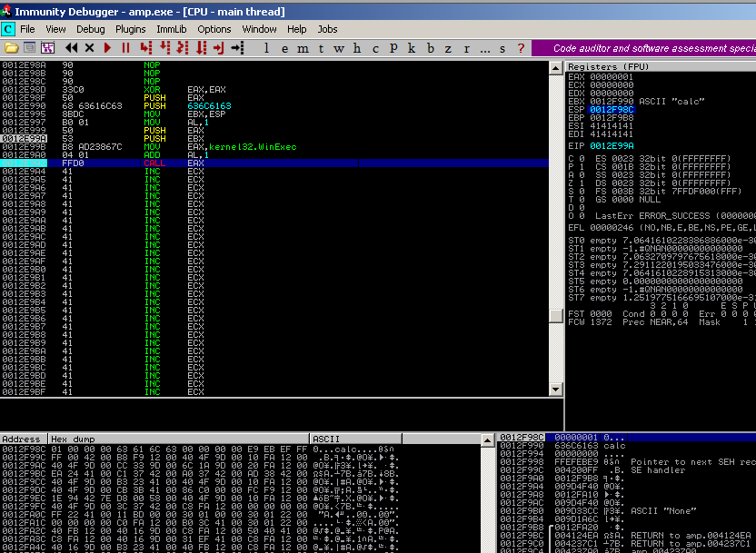Click the ASCII column header in dump

click(x=356, y=439)
